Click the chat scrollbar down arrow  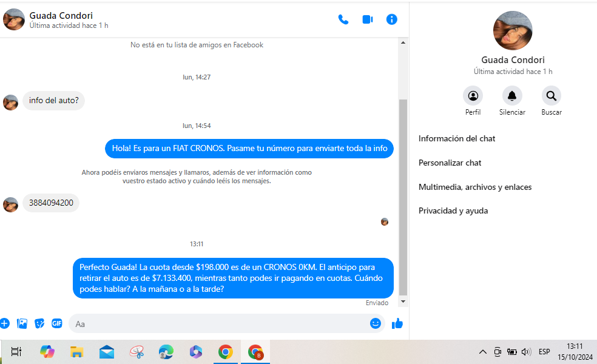coord(403,302)
